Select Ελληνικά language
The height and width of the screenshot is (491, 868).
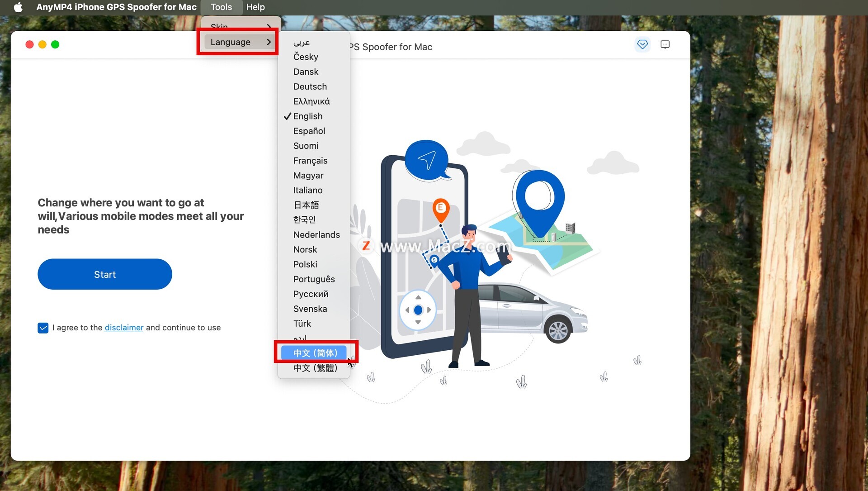314,101
